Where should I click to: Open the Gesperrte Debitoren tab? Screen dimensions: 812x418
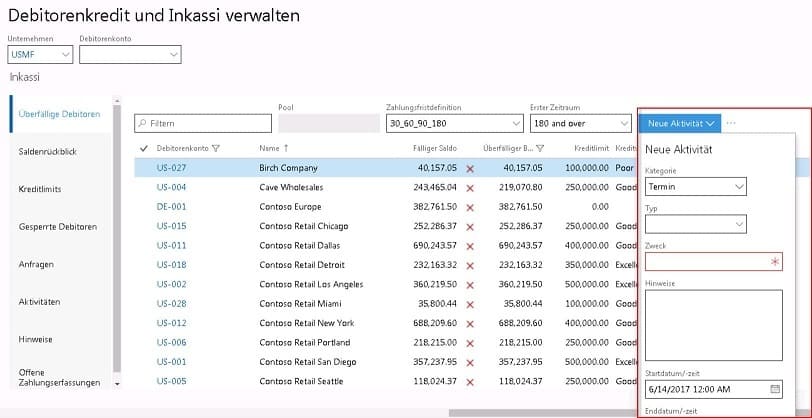[x=58, y=227]
